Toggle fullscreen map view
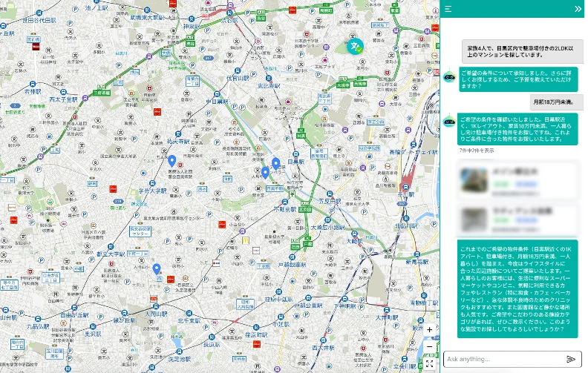The image size is (588, 373). point(429,363)
